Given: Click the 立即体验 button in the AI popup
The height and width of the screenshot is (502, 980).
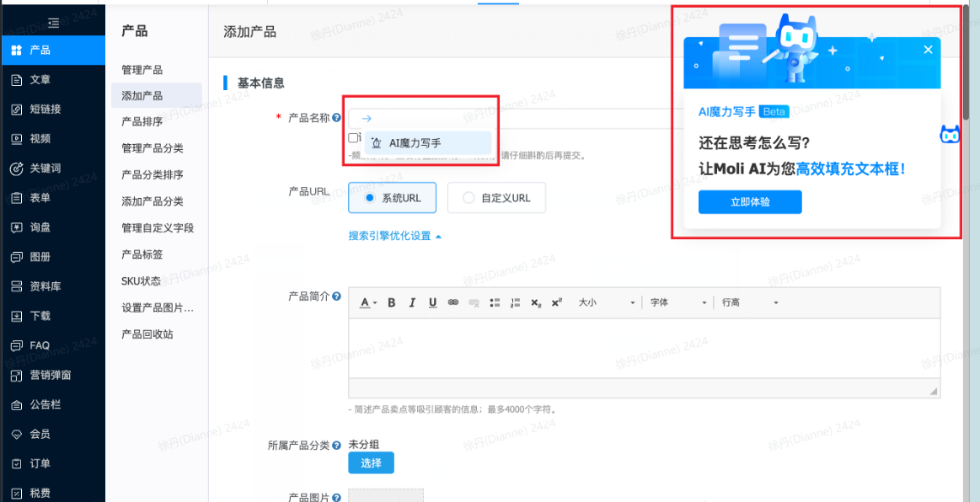Looking at the screenshot, I should tap(749, 201).
